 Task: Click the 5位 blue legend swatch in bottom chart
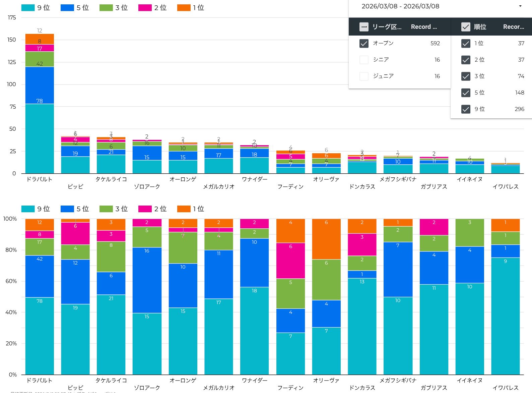click(67, 209)
